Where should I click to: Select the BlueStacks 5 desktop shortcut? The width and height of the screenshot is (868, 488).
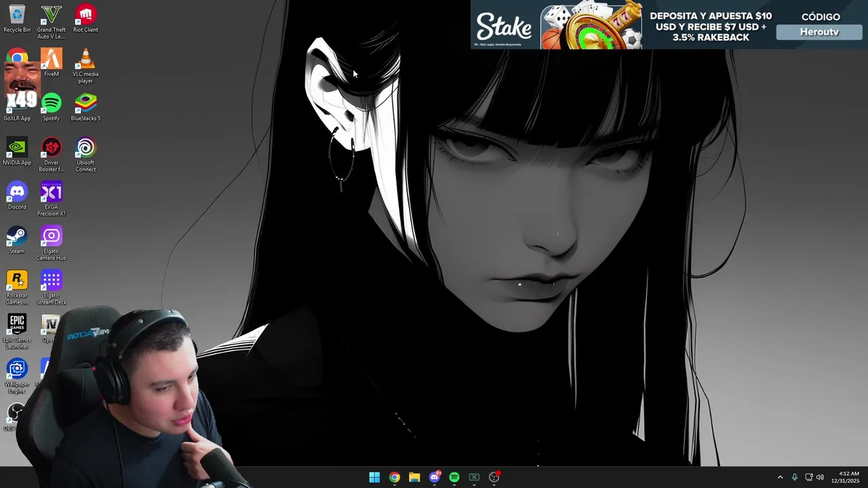pos(85,107)
